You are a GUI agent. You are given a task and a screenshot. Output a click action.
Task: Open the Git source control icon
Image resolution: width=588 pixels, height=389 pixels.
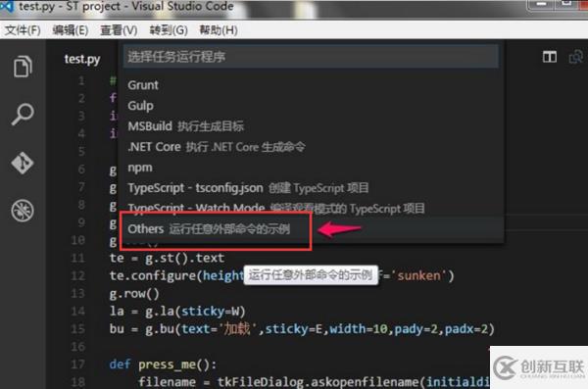[x=23, y=163]
